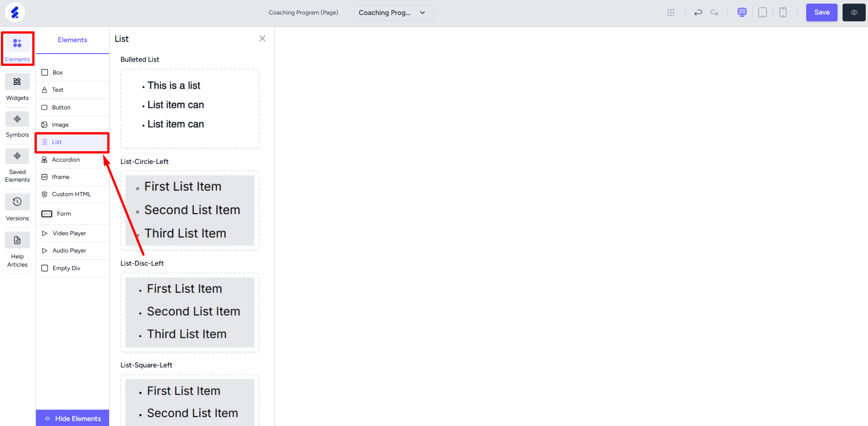Image resolution: width=868 pixels, height=426 pixels.
Task: Click Hide Elements button
Action: pyautogui.click(x=73, y=418)
